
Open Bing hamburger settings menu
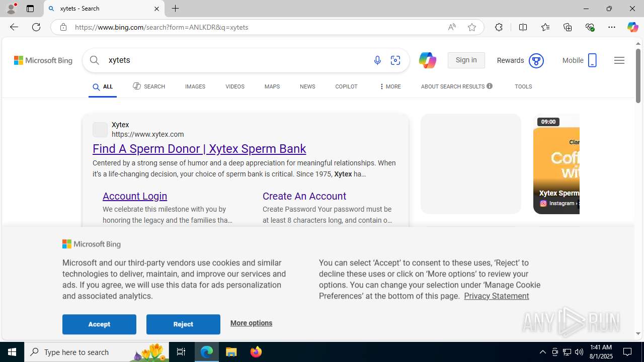[619, 60]
